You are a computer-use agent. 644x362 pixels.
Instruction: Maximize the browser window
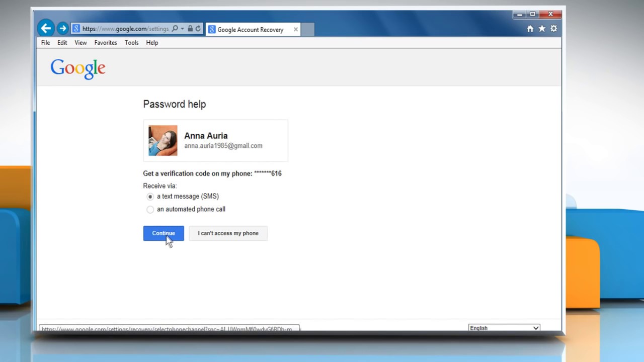(532, 14)
